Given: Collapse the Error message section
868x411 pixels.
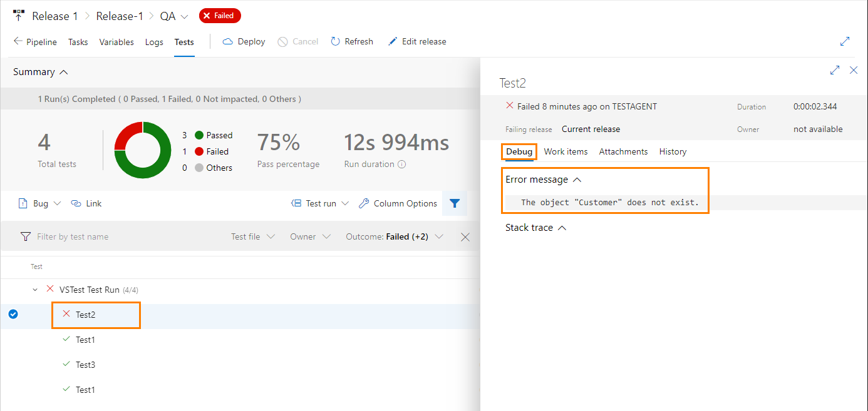Looking at the screenshot, I should [x=577, y=180].
